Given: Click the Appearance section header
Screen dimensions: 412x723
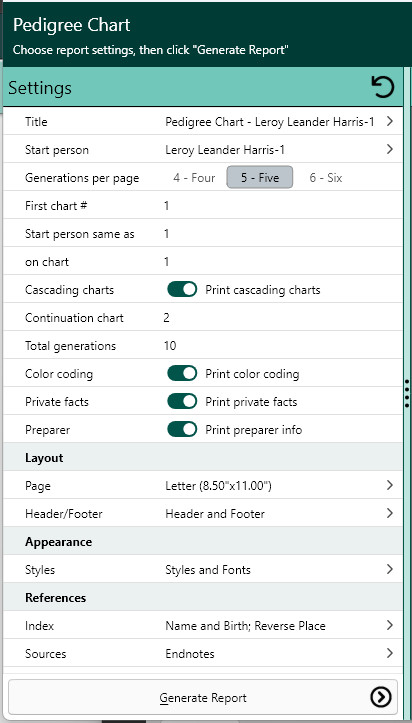Looking at the screenshot, I should 59,542.
